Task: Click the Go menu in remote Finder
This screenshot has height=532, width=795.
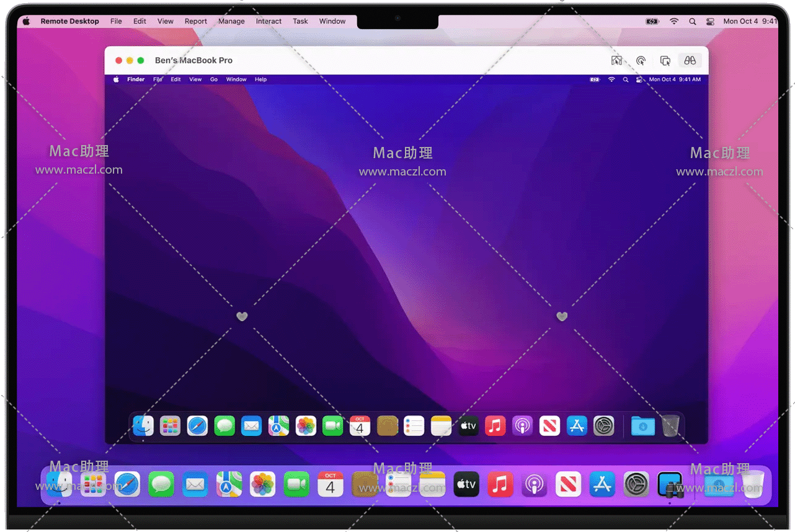Action: [x=214, y=79]
